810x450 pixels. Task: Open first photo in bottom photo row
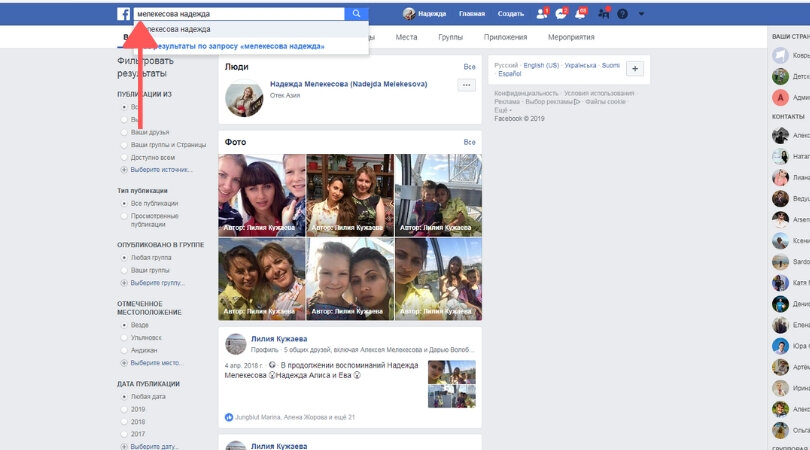262,279
